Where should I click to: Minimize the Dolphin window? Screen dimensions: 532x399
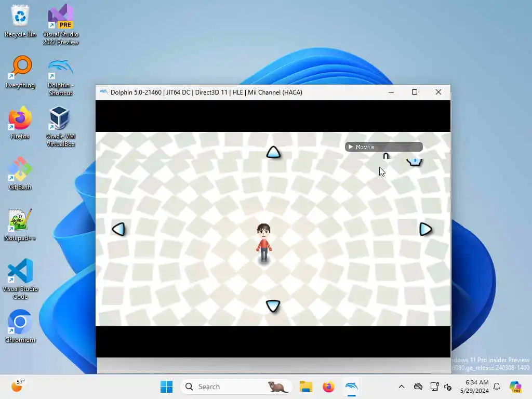[x=391, y=92]
